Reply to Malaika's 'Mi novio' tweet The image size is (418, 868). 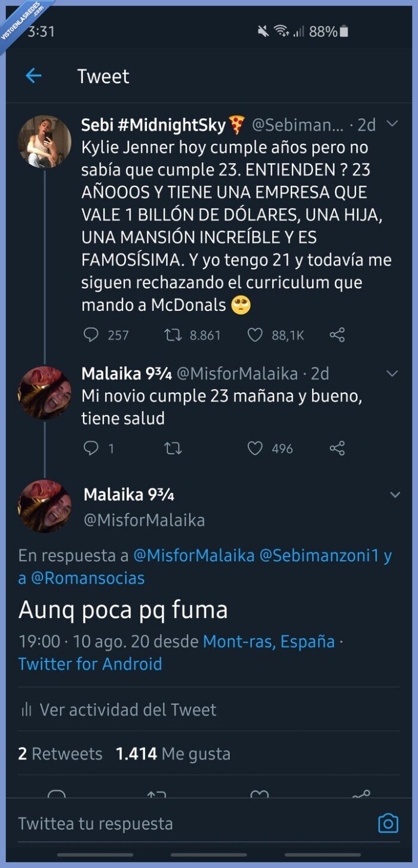point(91,448)
